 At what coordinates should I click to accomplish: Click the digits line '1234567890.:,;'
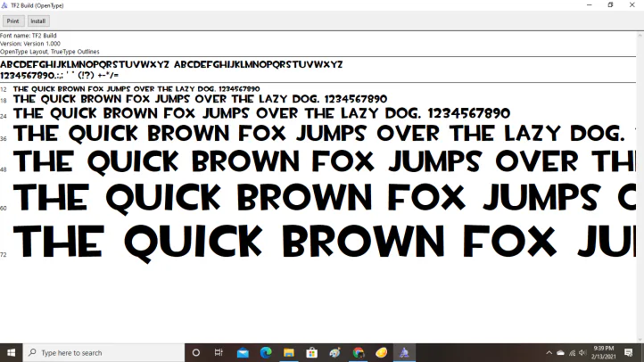tap(60, 76)
